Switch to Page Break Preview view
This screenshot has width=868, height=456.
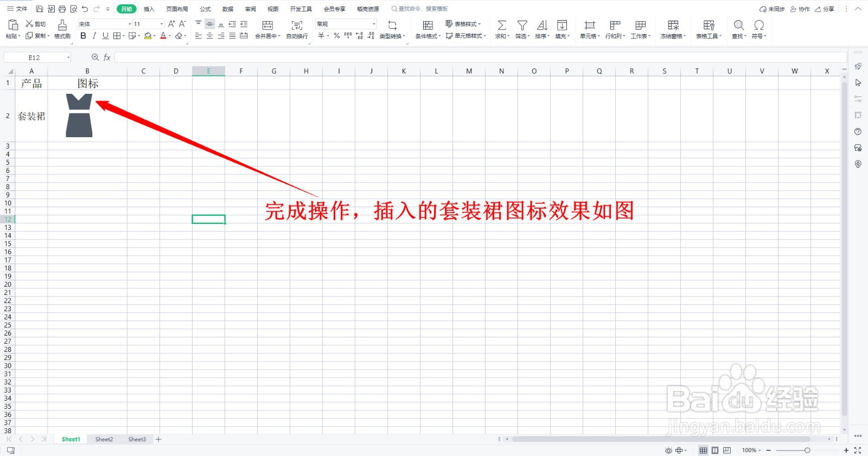point(727,450)
